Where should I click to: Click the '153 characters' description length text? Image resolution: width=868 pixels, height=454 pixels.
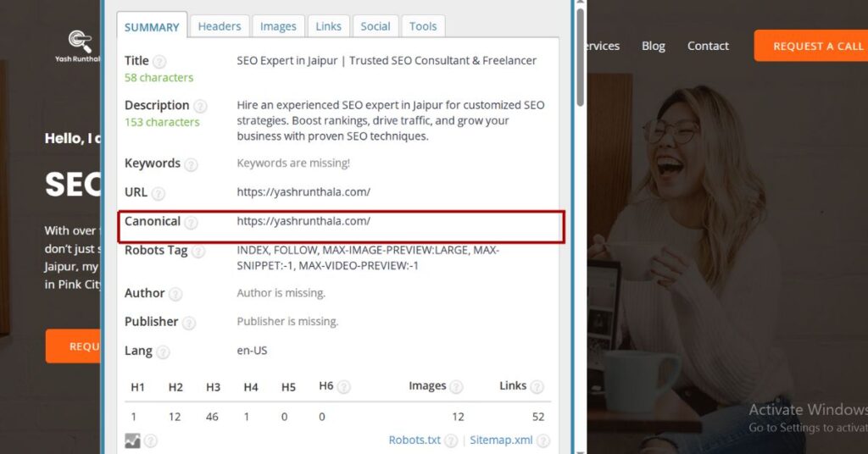(162, 122)
